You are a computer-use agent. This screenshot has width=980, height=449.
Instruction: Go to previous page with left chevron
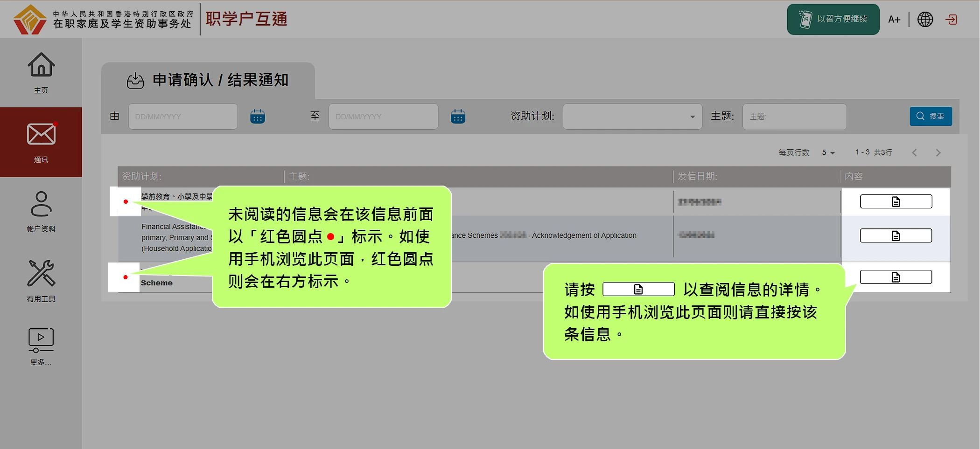[x=914, y=153]
